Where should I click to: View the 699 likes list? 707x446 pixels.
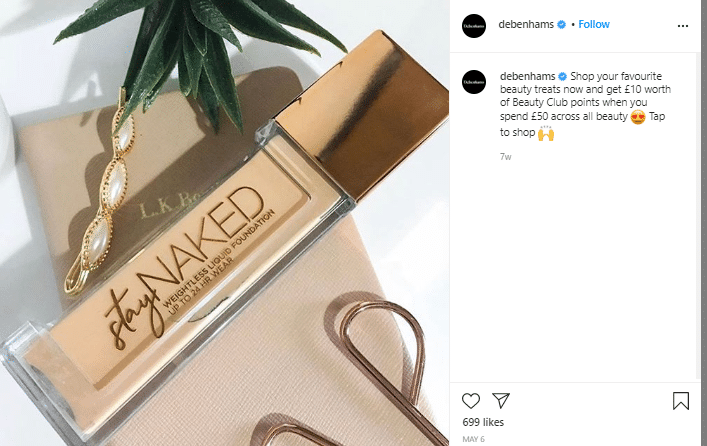point(483,422)
